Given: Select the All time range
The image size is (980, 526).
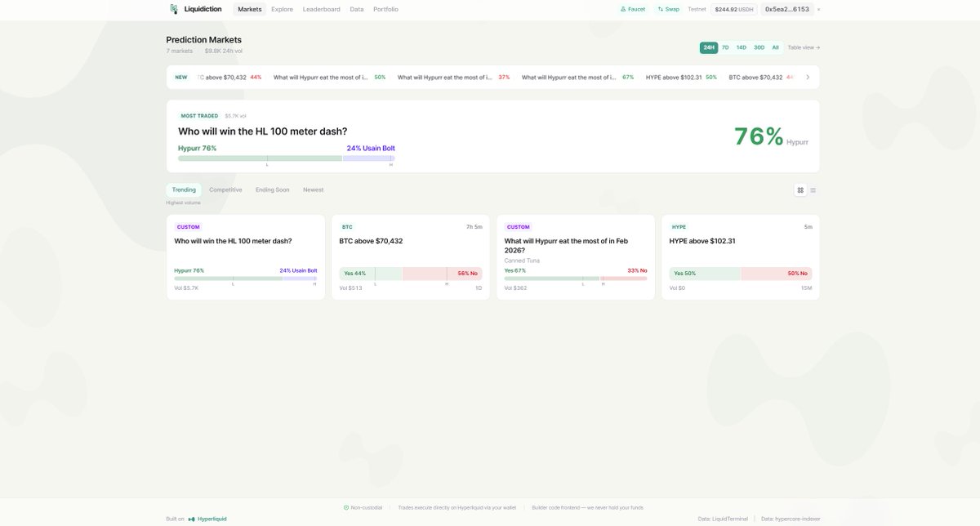Looking at the screenshot, I should [775, 47].
